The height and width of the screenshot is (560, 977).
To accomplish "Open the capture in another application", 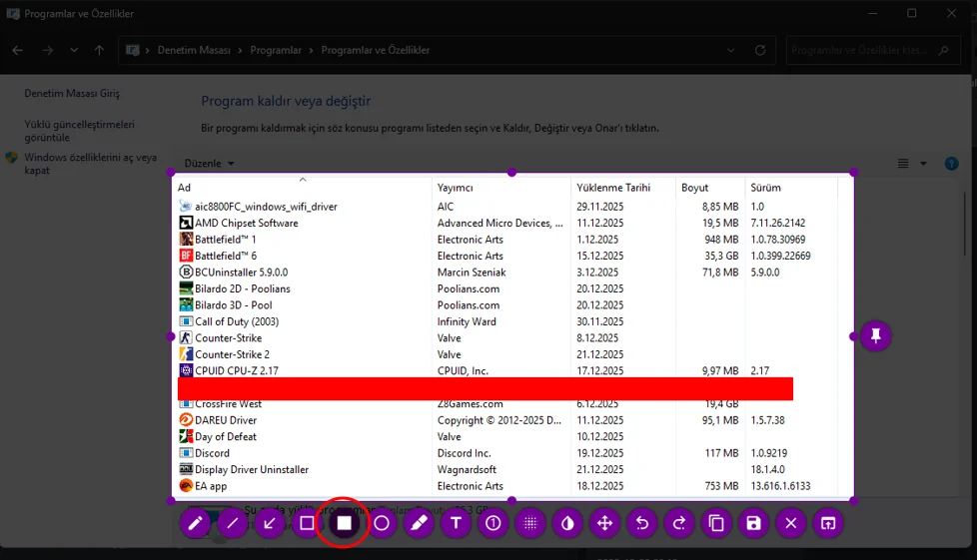I will point(828,523).
